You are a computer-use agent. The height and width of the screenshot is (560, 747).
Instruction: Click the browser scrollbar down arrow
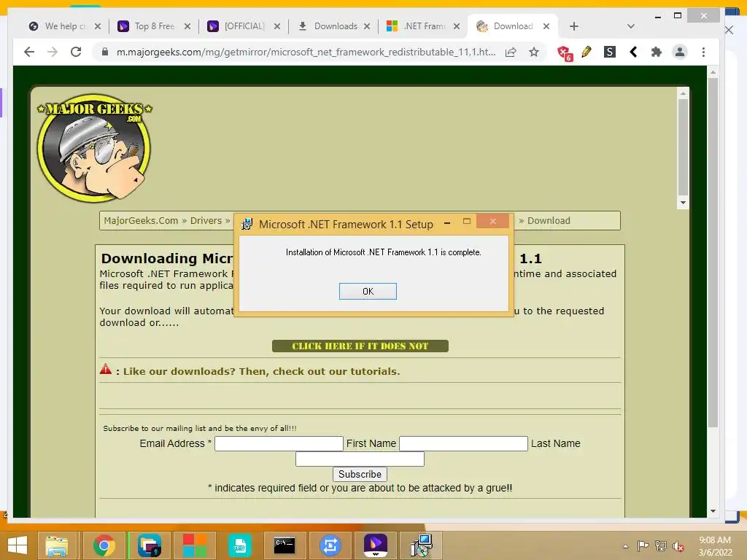[x=713, y=511]
